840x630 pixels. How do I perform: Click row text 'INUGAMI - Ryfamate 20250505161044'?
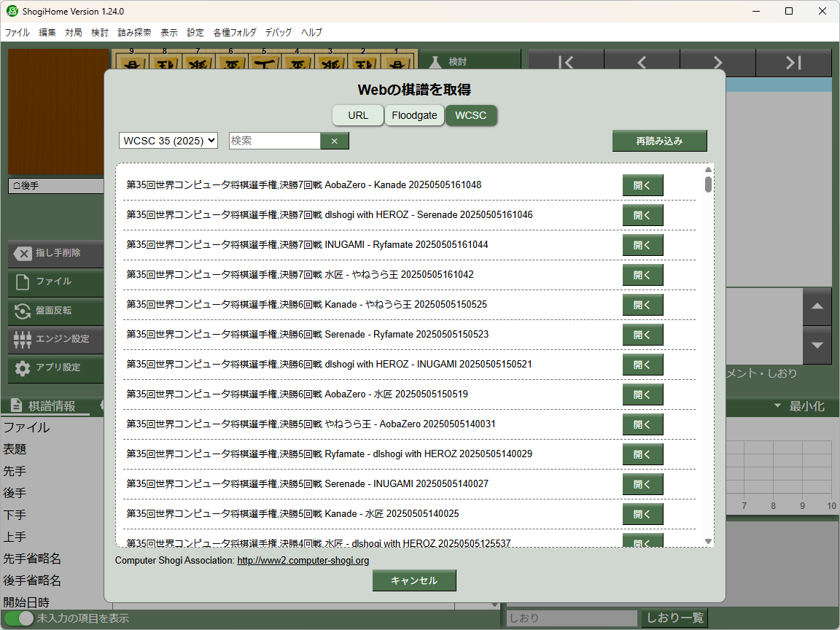tap(407, 245)
